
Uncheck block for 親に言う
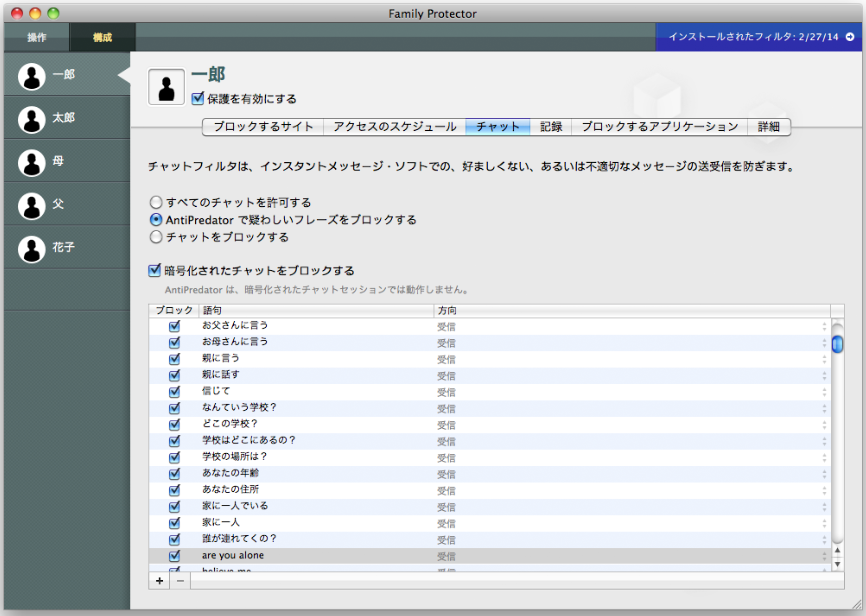(175, 359)
